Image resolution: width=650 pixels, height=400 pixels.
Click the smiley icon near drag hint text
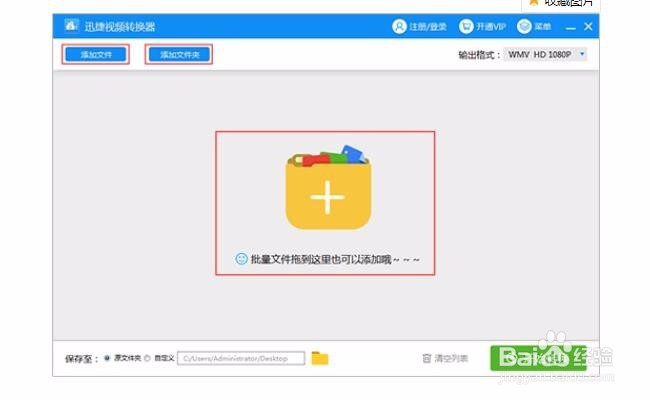pyautogui.click(x=241, y=259)
